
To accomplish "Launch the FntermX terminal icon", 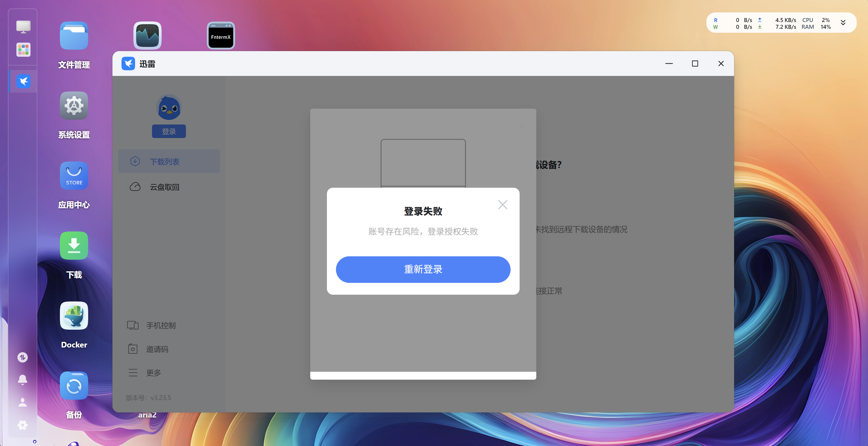I will [x=221, y=36].
